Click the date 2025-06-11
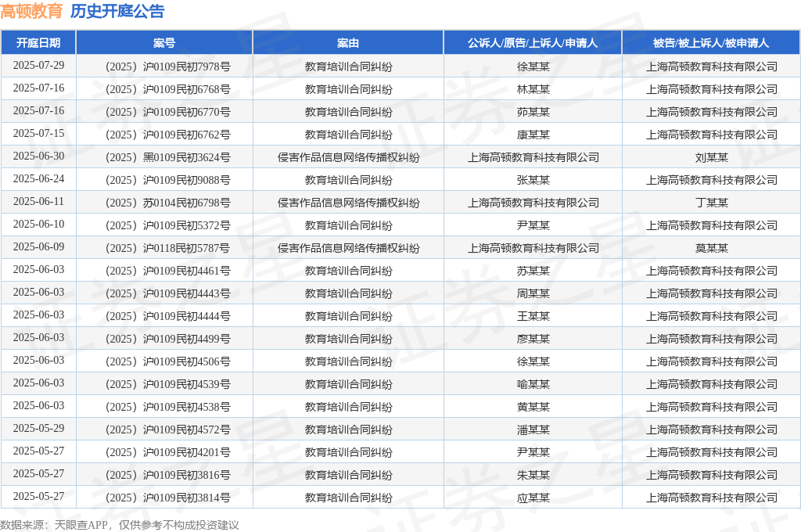This screenshot has width=801, height=532. (x=39, y=201)
